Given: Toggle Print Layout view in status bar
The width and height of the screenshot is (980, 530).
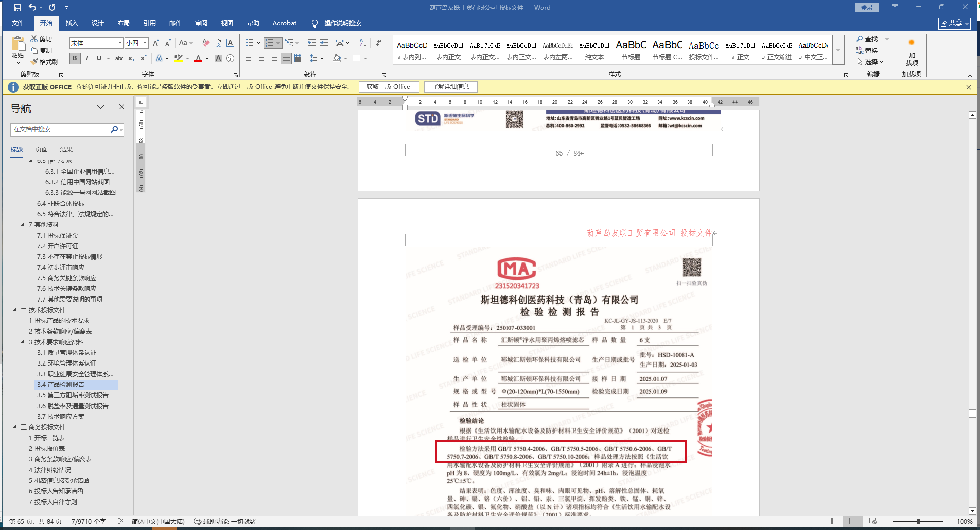Looking at the screenshot, I should tap(852, 521).
